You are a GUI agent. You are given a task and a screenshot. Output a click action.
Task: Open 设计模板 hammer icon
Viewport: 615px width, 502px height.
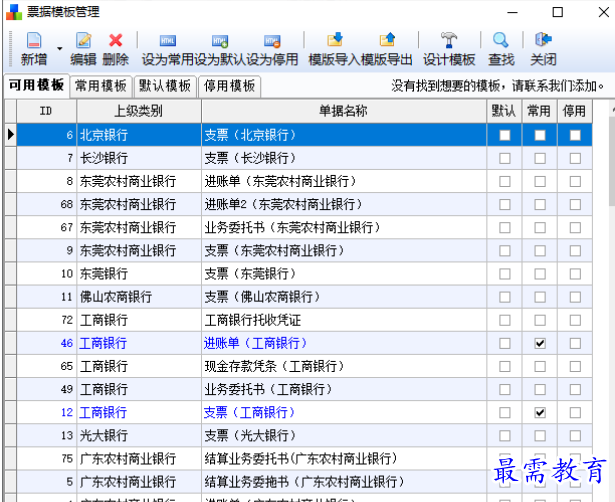449,40
